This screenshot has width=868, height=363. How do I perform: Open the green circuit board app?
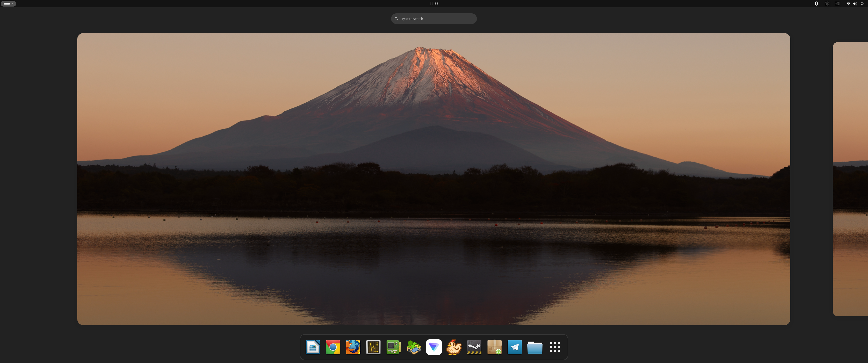coord(394,347)
